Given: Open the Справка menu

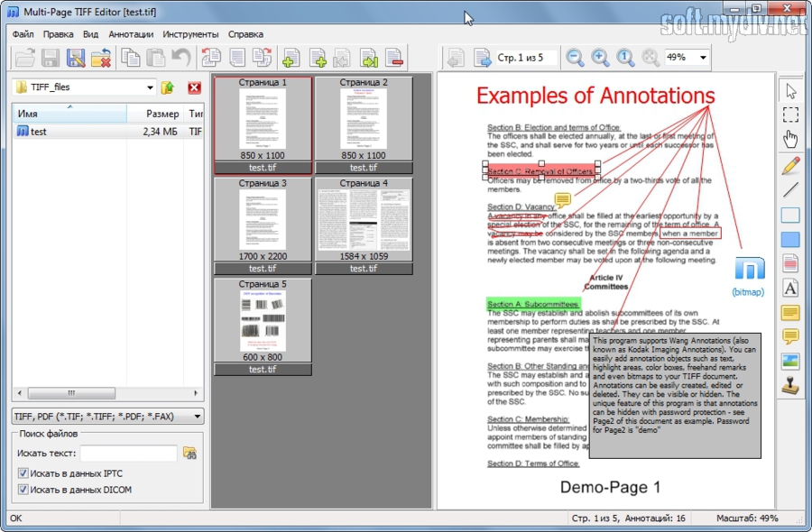Looking at the screenshot, I should (245, 34).
